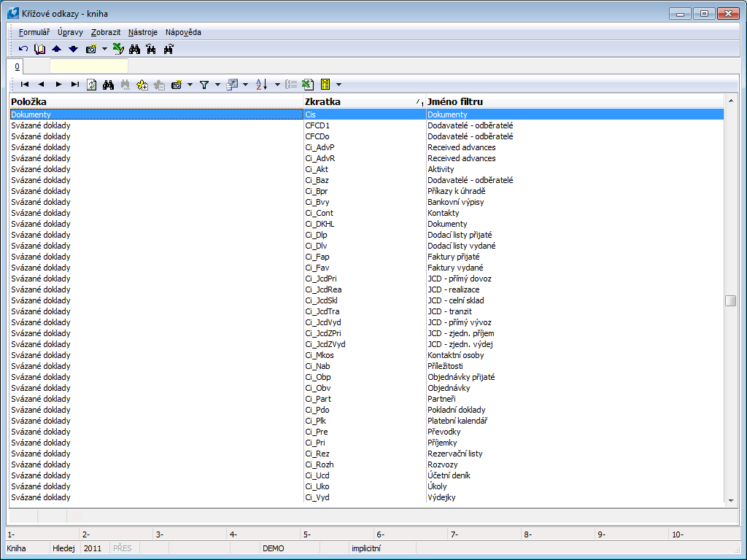Click the refresh page icon in grid toolbar
This screenshot has width=747, height=560.
click(91, 85)
